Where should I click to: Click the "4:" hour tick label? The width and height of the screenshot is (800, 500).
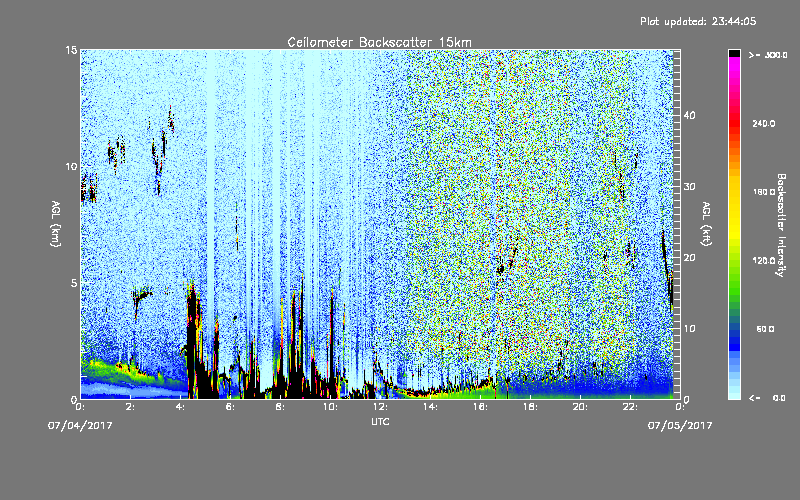(180, 407)
